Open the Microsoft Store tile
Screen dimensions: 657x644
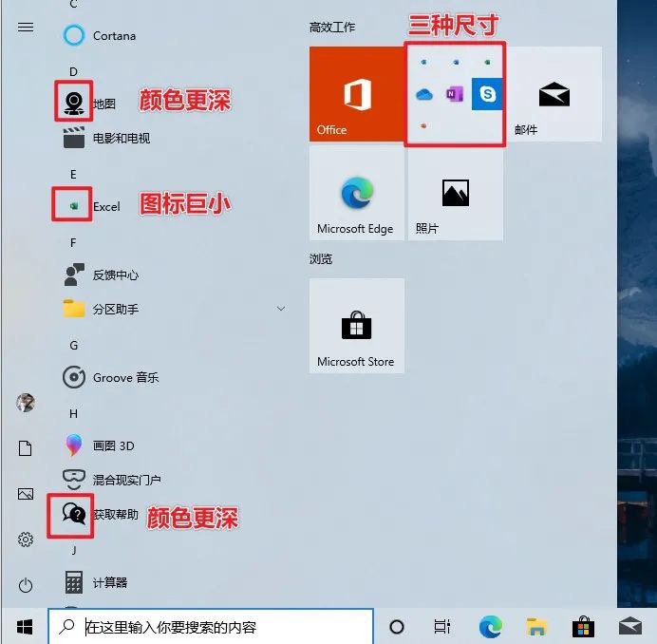click(357, 326)
